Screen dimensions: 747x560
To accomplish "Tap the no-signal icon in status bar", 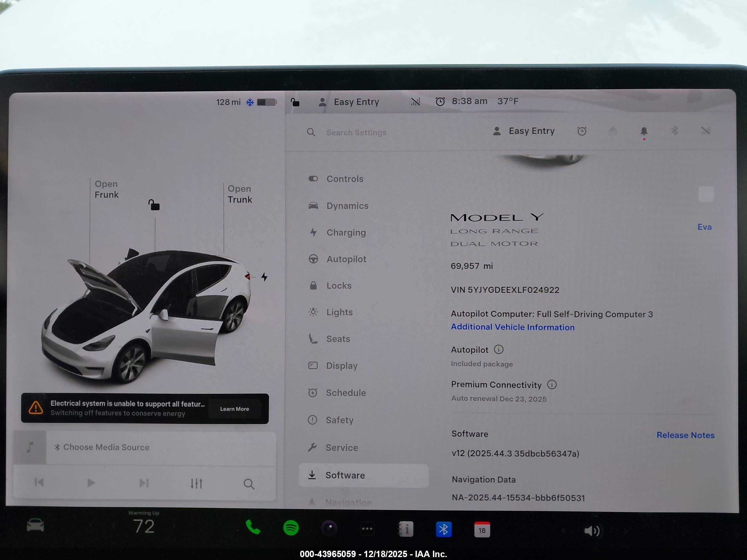I will point(415,102).
